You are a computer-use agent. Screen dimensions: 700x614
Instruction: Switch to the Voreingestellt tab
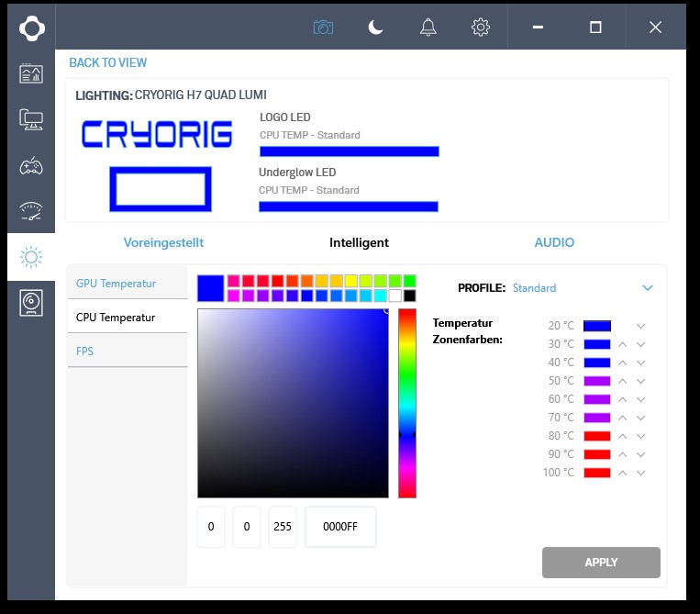[163, 242]
